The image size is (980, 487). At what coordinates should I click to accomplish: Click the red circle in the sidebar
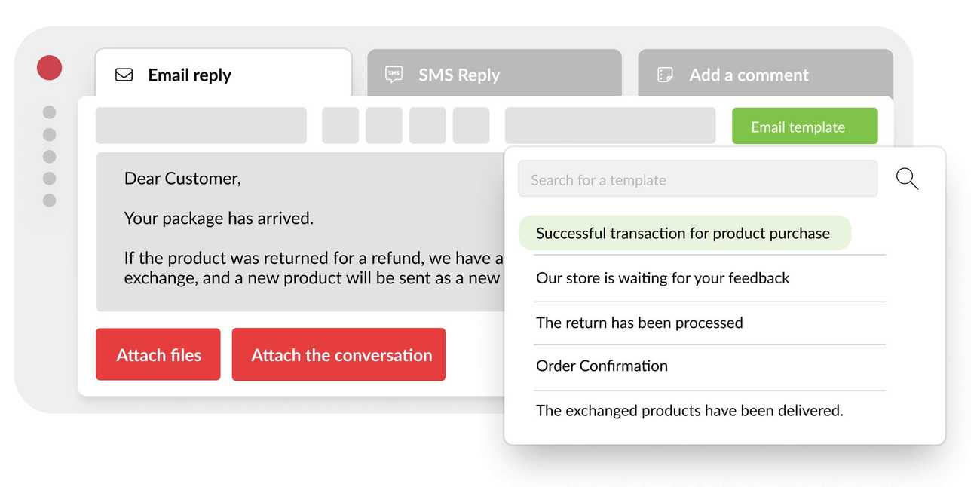(50, 68)
